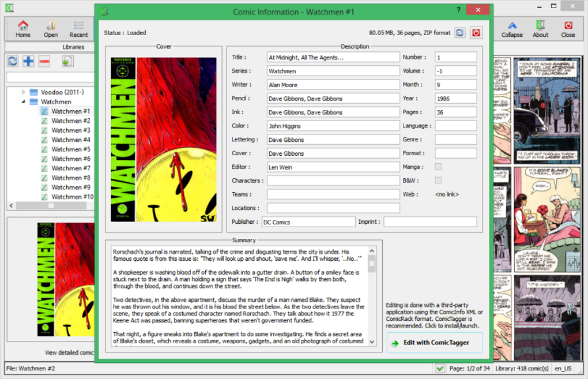Click the Close toolbar button

coord(568,29)
